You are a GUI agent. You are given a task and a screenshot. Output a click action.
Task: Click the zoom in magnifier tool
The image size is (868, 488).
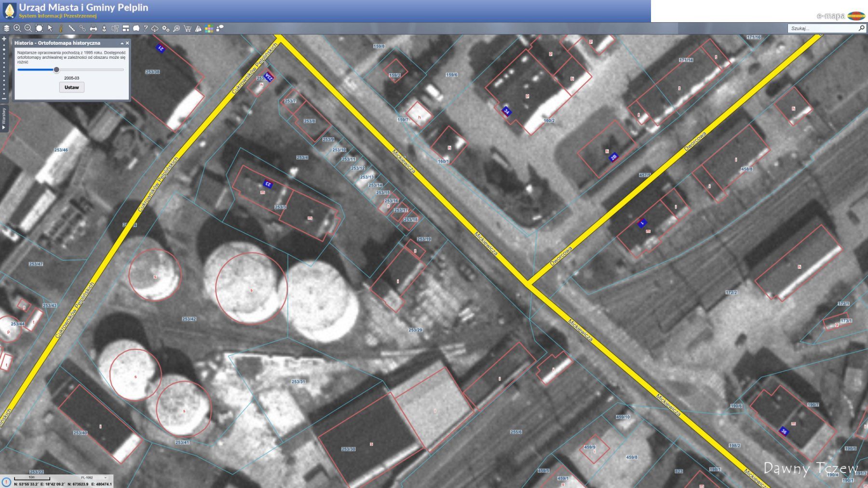(17, 28)
